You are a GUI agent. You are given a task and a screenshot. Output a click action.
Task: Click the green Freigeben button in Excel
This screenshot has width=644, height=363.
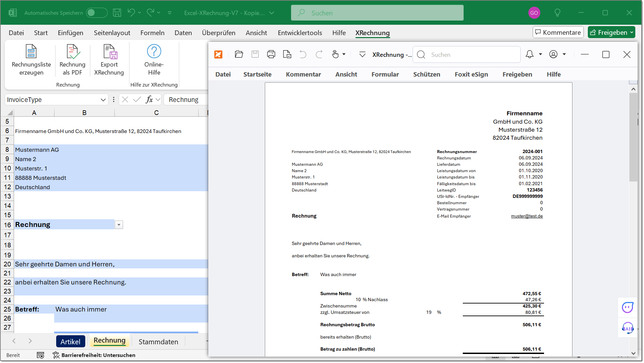pyautogui.click(x=611, y=32)
